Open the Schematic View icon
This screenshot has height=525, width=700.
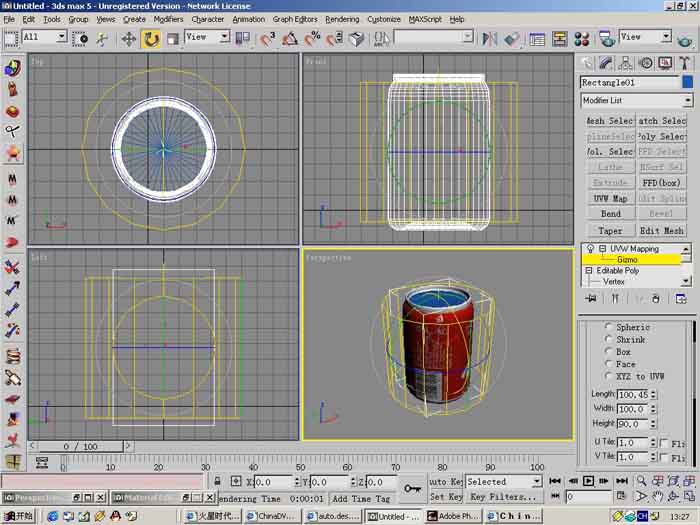click(x=559, y=39)
